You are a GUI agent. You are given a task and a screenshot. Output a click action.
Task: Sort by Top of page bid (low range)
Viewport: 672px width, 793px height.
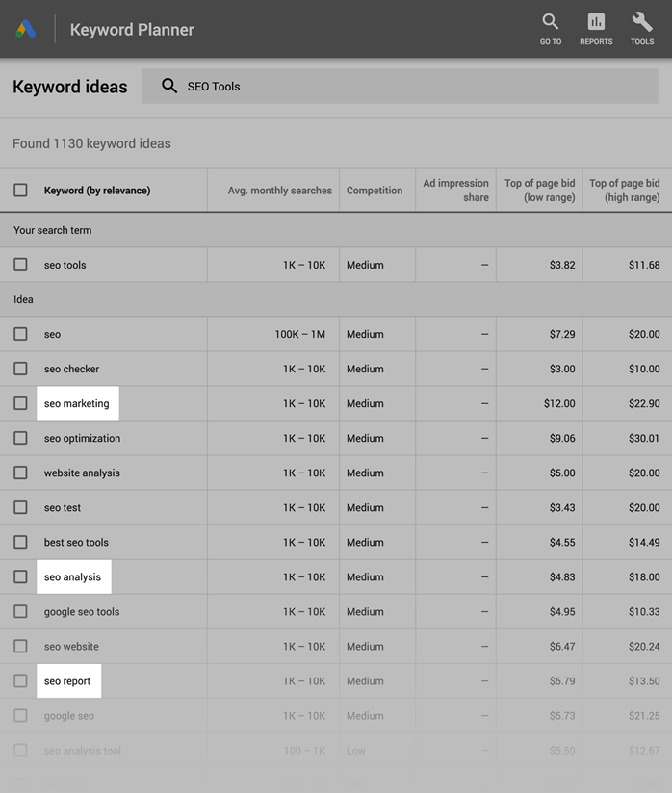pyautogui.click(x=540, y=191)
